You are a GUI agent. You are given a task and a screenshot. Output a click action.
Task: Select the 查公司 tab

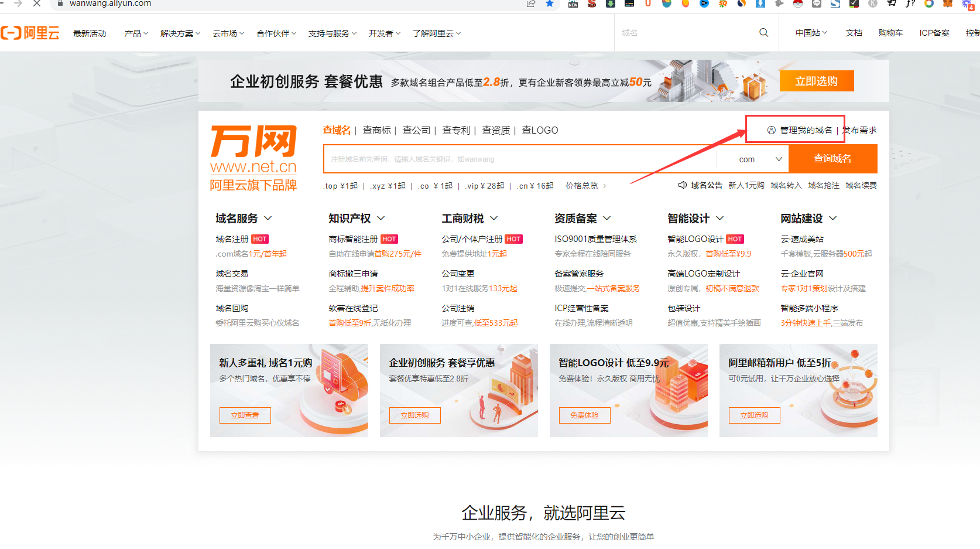[416, 130]
